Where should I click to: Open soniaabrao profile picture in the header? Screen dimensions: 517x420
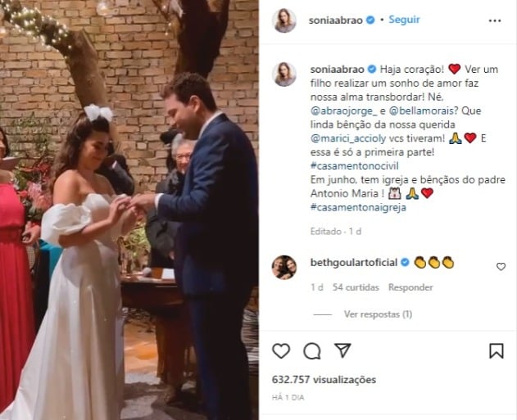(284, 20)
